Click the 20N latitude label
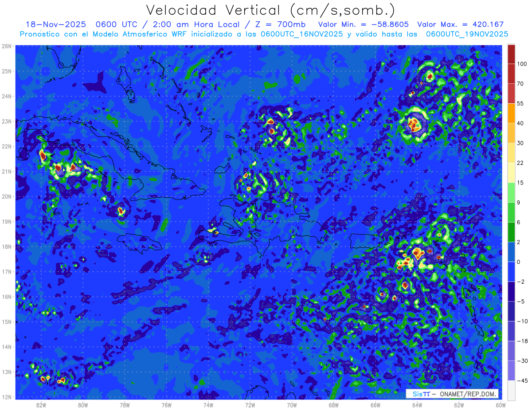This screenshot has height=411, width=532. 7,196
